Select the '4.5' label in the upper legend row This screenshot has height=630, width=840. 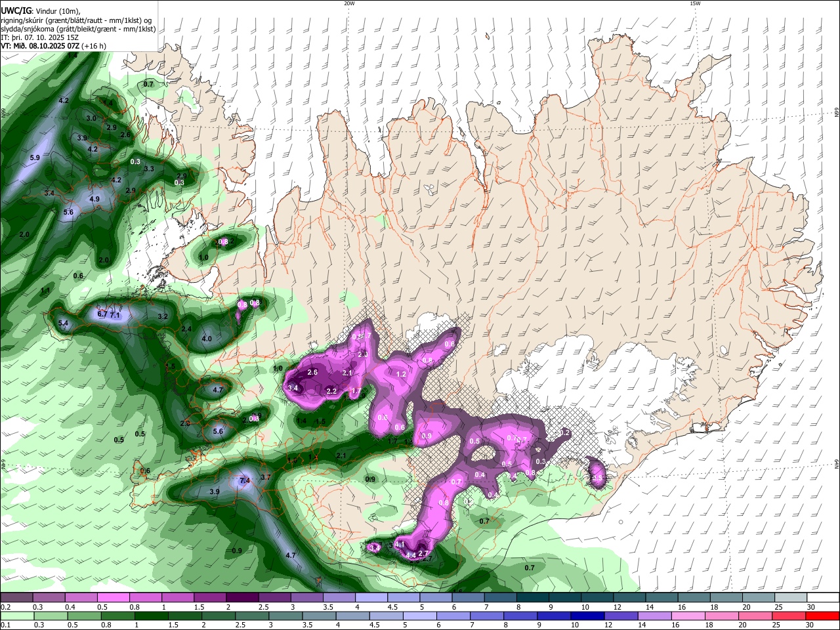393,608
